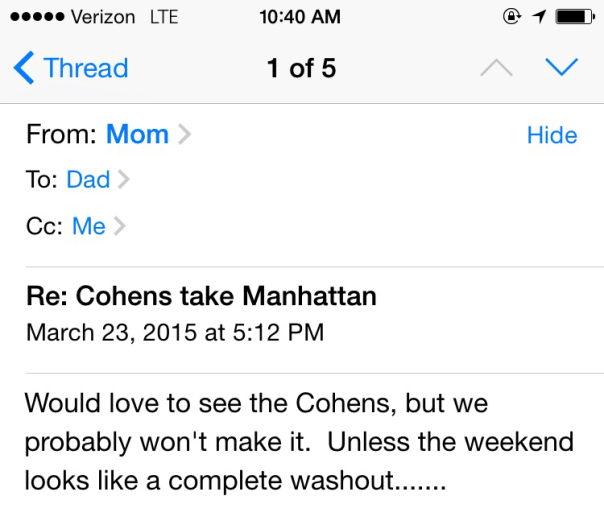Viewport: 604px width, 529px height.
Task: Tap the 10:40 AM status clock
Action: point(301,17)
